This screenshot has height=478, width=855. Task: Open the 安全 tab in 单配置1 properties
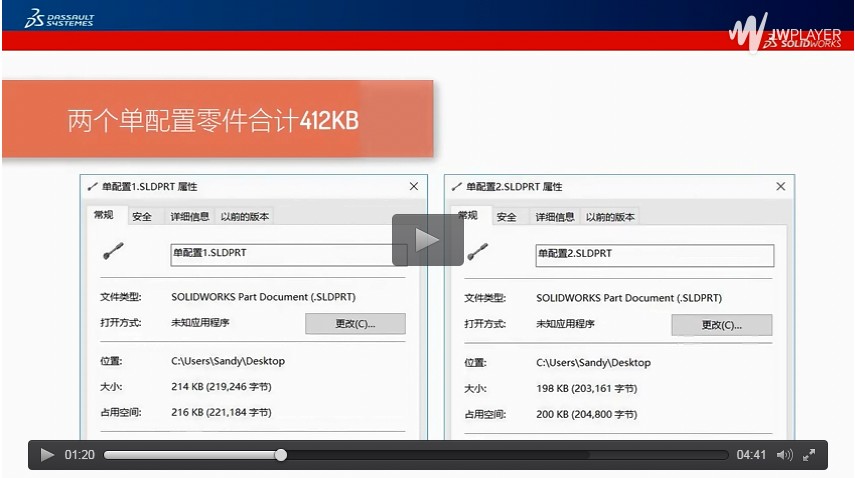[142, 216]
